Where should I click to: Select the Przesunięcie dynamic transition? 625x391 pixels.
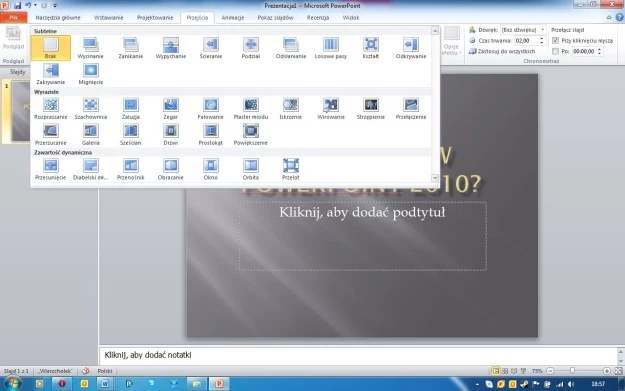point(51,169)
